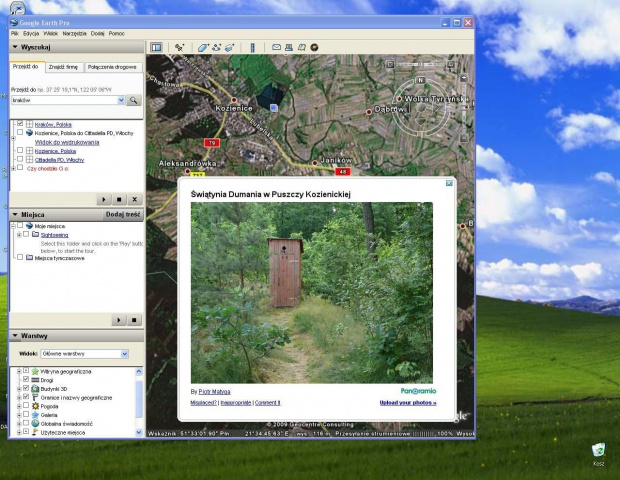This screenshot has height=480, width=620.
Task: Expand the Czy chodziło Ci o node
Action: click(13, 168)
